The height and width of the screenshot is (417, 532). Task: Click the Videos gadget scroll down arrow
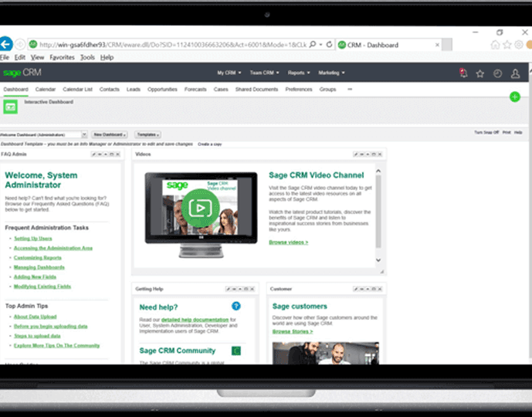click(378, 260)
